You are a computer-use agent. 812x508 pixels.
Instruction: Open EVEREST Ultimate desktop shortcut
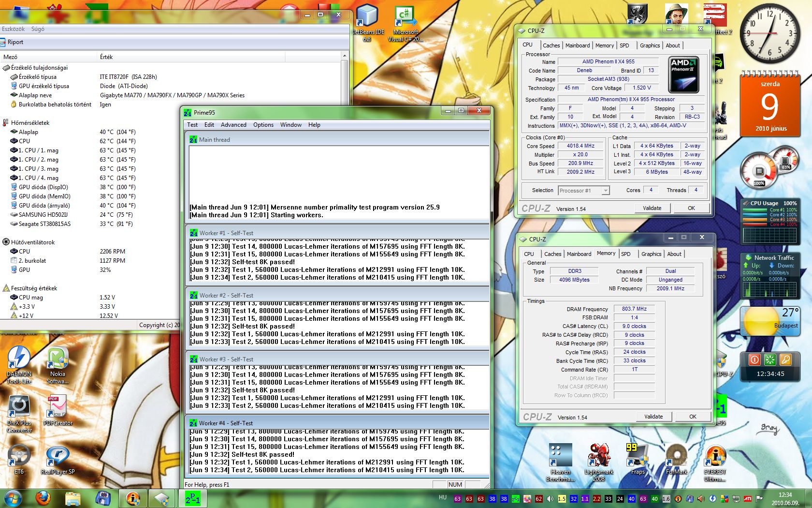(x=715, y=462)
